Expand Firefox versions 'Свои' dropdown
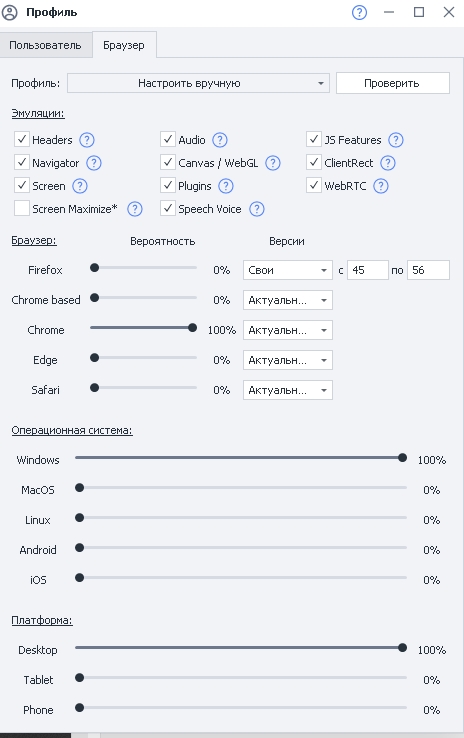Image resolution: width=464 pixels, height=738 pixels. [x=288, y=270]
